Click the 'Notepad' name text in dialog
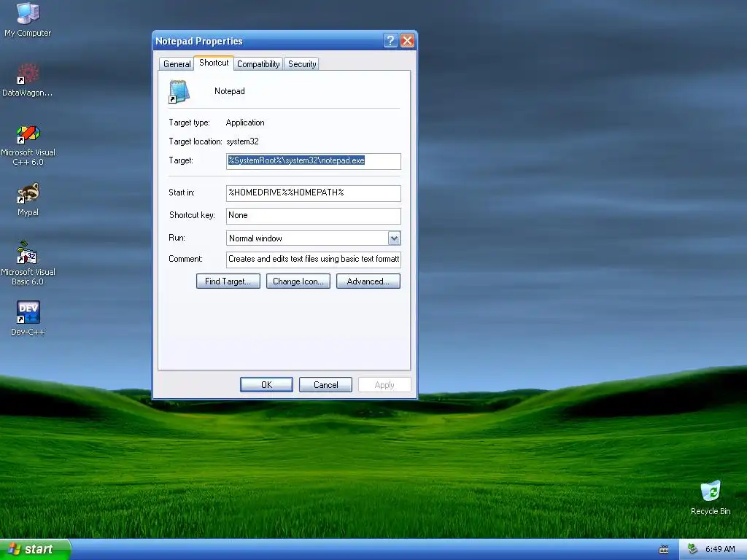 230,91
